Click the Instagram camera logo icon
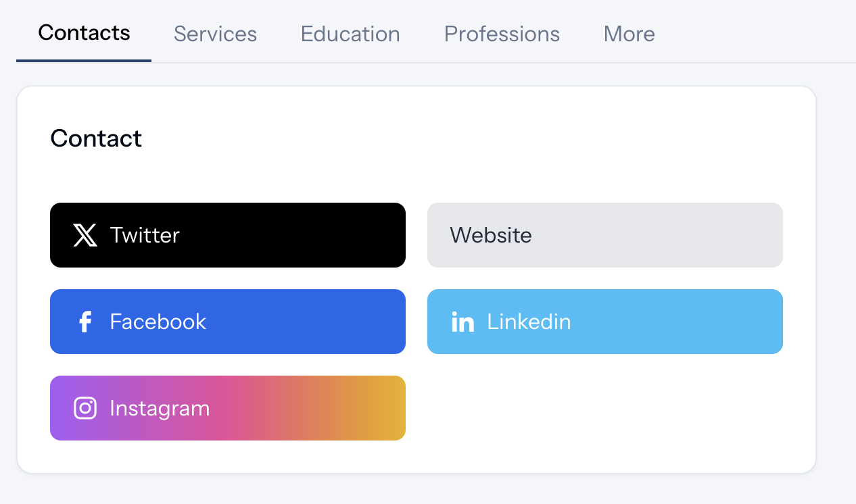Viewport: 856px width, 504px height. (85, 408)
